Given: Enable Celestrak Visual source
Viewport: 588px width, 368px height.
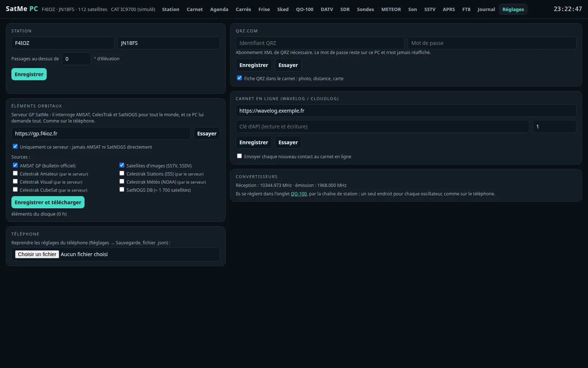Looking at the screenshot, I should [15, 181].
